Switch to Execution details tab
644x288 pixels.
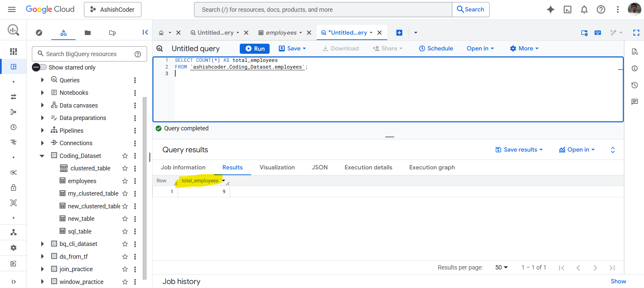pyautogui.click(x=368, y=167)
